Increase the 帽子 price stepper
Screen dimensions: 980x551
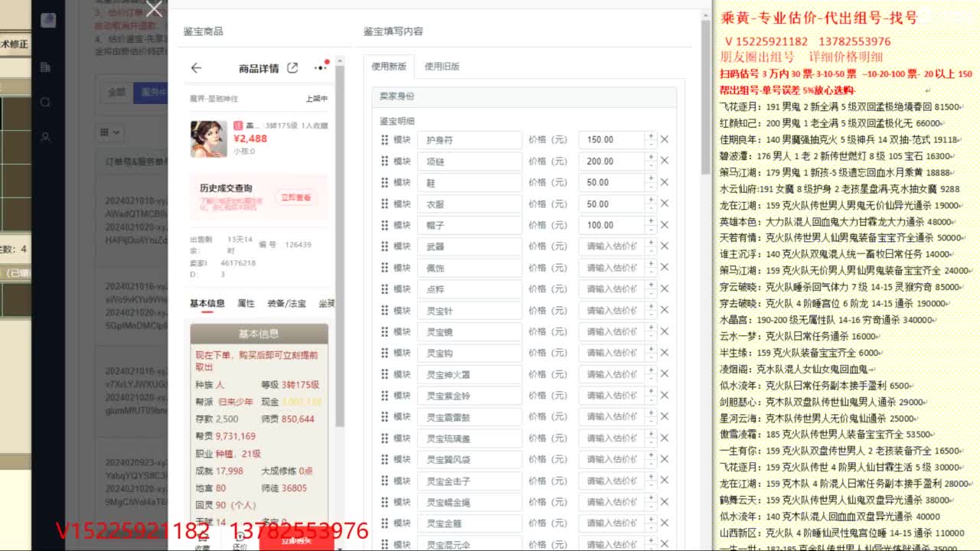651,221
